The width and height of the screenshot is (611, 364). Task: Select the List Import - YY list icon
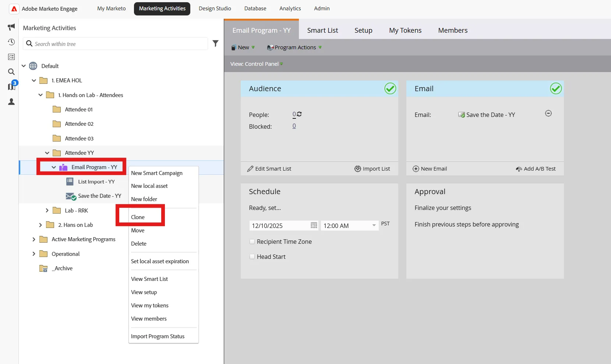click(70, 181)
